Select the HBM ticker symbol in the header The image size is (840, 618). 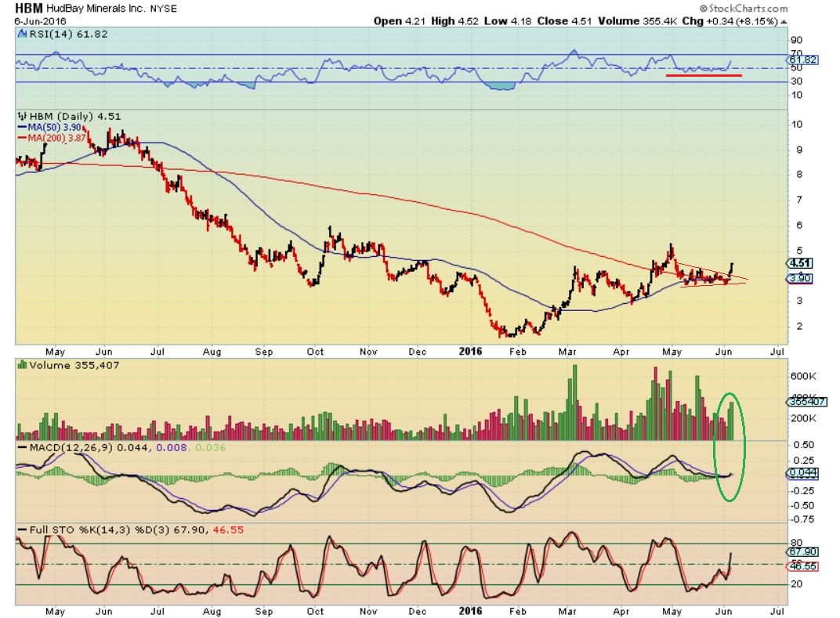(30, 9)
